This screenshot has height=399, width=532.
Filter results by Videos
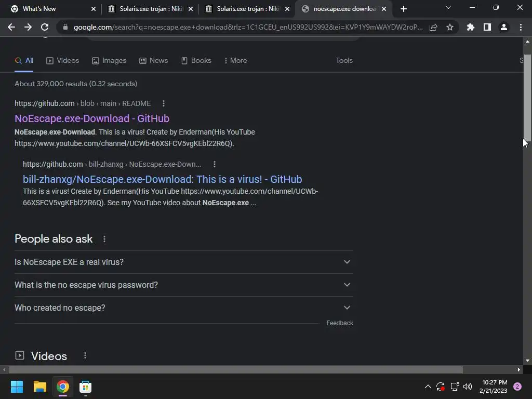63,60
